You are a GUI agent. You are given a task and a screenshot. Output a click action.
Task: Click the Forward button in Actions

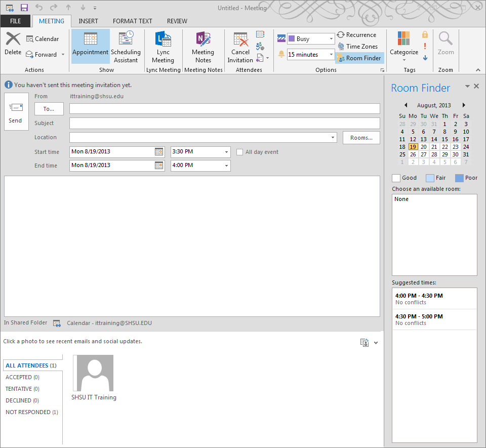[x=42, y=55]
